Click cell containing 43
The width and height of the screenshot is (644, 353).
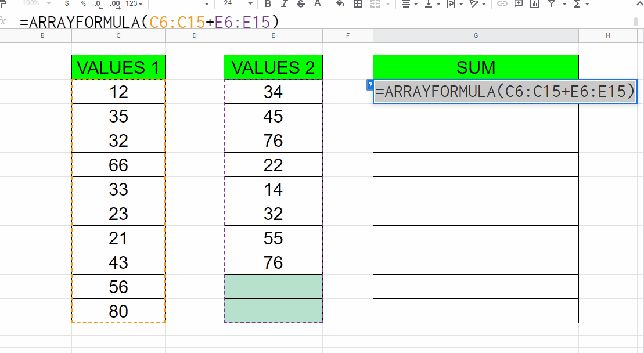tap(118, 262)
